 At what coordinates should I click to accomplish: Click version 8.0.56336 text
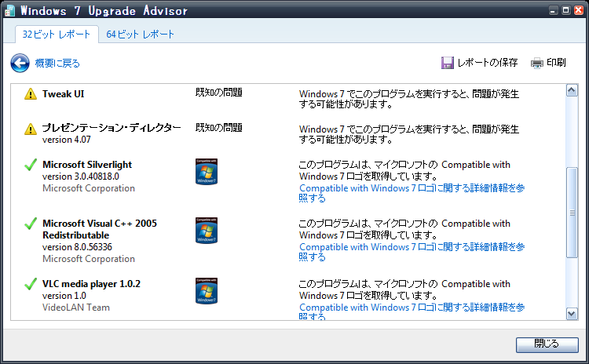click(77, 247)
